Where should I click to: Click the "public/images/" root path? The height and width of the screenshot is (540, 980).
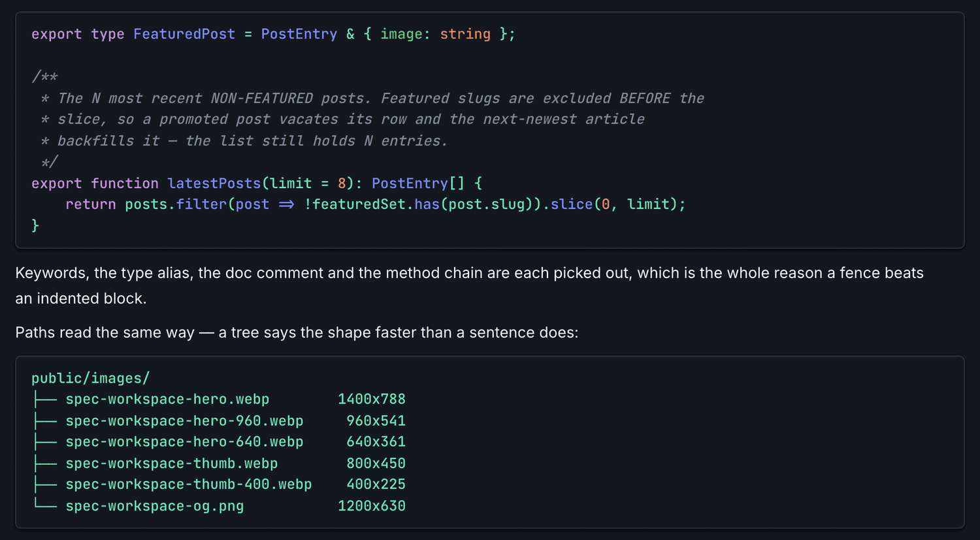point(91,378)
